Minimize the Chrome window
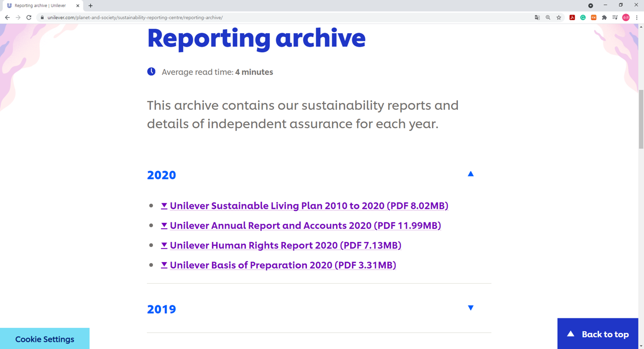Image resolution: width=644 pixels, height=349 pixels. [605, 5]
